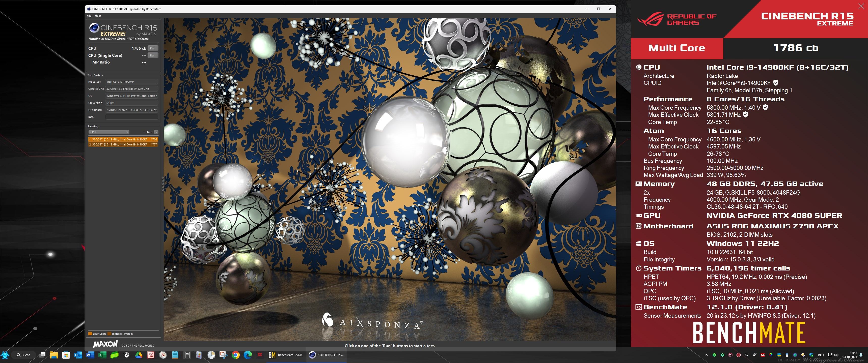Close the BenchMate results overlay panel
The image size is (868, 363).
coord(861,6)
